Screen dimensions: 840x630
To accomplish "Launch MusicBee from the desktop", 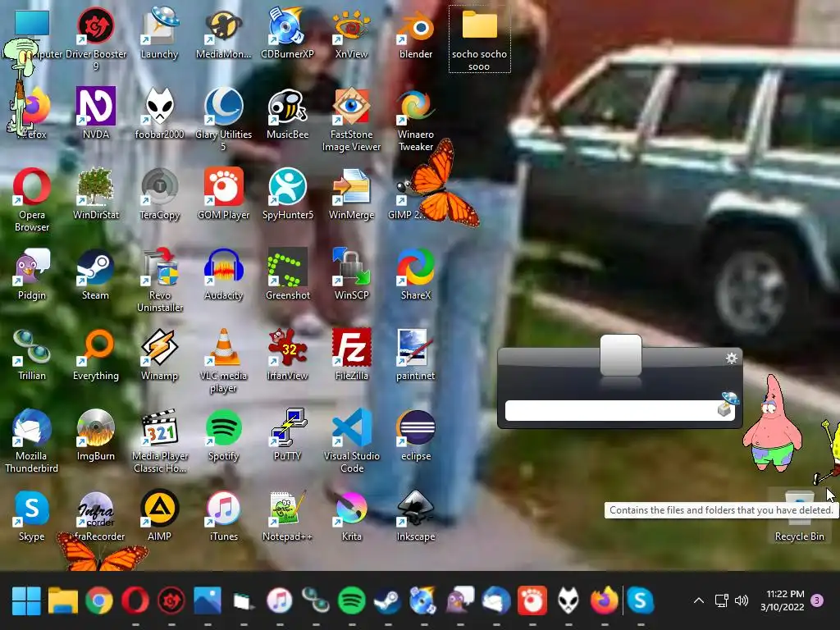I will 287,113.
